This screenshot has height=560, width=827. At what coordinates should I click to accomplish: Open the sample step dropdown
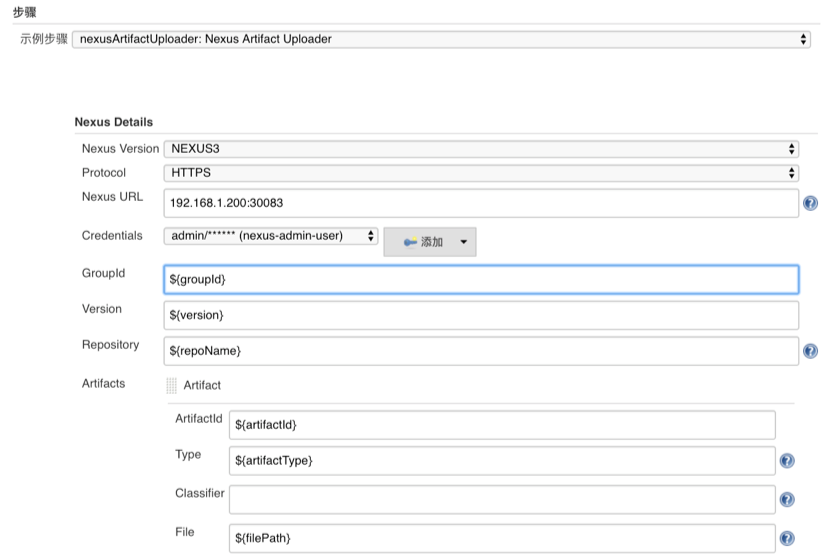tap(441, 39)
